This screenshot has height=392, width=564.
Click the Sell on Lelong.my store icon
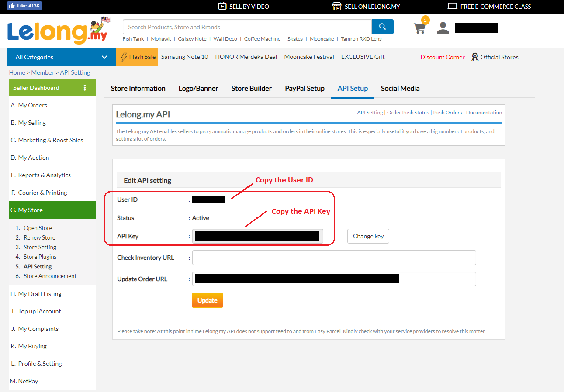click(336, 6)
